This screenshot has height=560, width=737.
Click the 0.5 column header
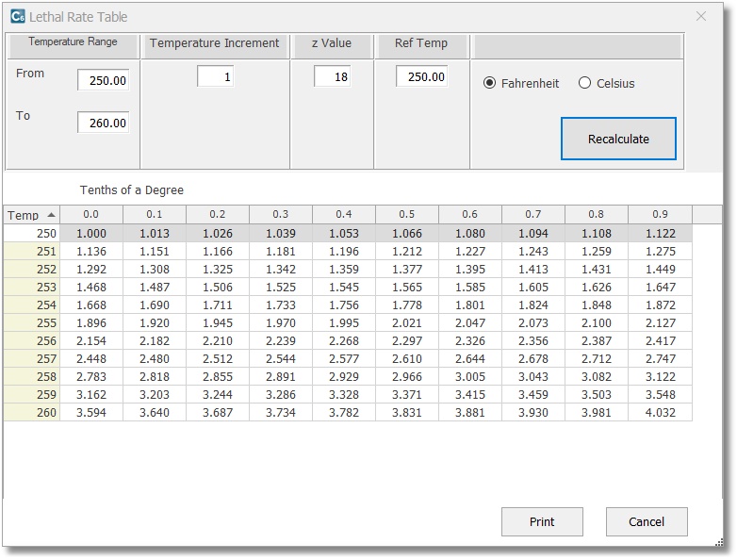[x=407, y=214]
